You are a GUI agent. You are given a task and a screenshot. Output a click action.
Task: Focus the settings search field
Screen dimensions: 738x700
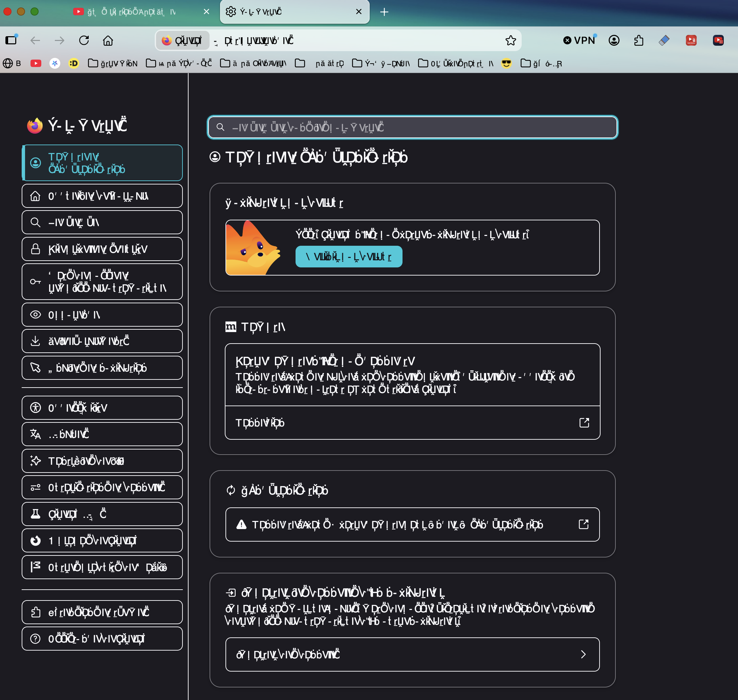(412, 127)
